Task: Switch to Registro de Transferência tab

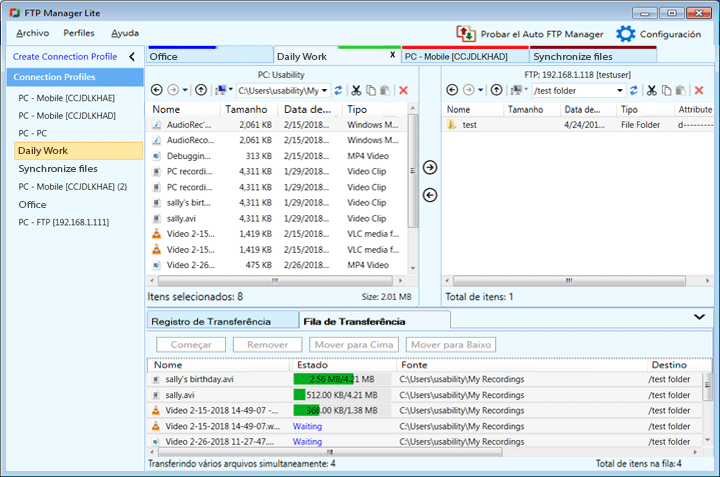Action: pos(210,321)
